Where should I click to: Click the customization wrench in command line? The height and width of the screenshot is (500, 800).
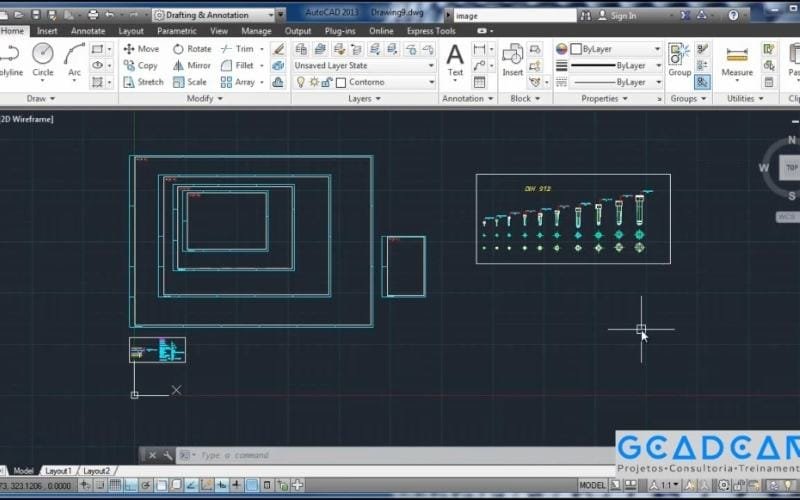point(167,455)
